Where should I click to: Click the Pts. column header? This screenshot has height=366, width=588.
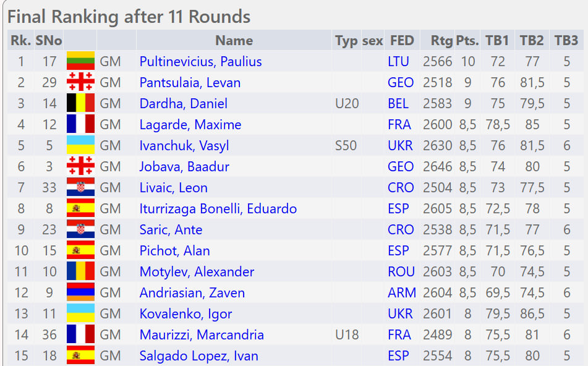[467, 41]
